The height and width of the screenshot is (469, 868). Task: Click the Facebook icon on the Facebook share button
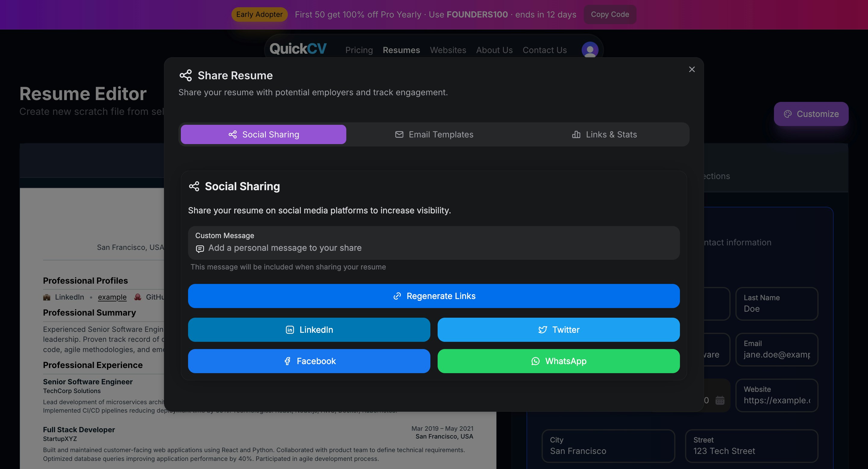point(288,361)
